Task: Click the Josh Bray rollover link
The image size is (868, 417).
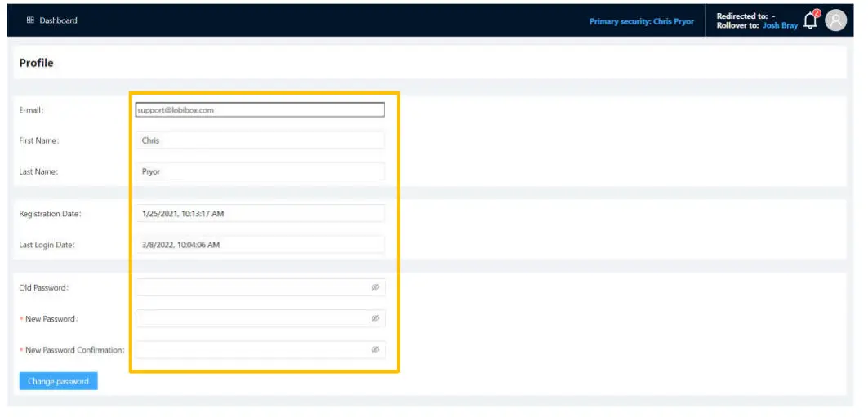Action: pos(780,25)
